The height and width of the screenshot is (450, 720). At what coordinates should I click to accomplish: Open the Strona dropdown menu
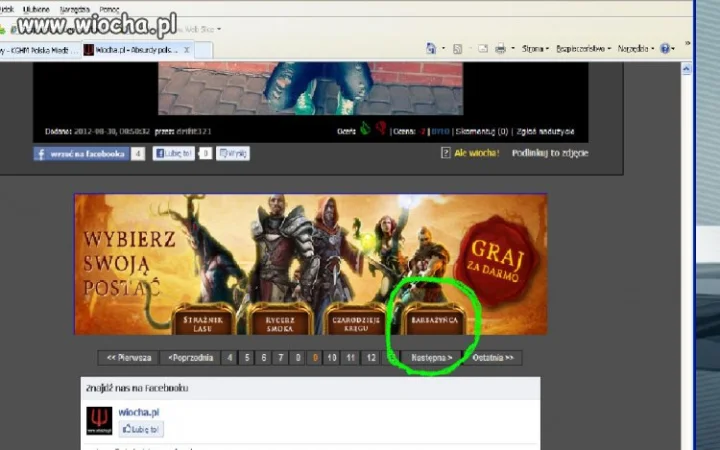coord(535,48)
